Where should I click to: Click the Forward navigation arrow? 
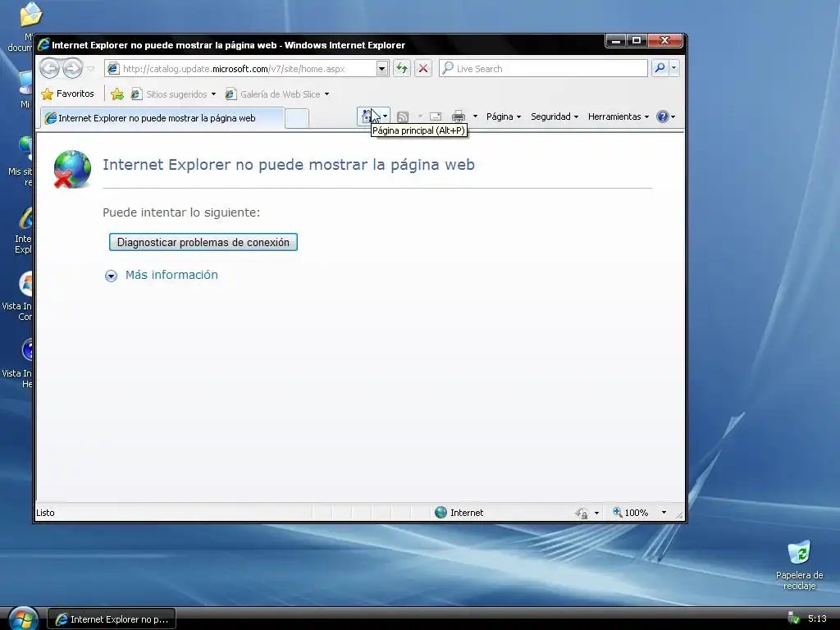tap(72, 69)
